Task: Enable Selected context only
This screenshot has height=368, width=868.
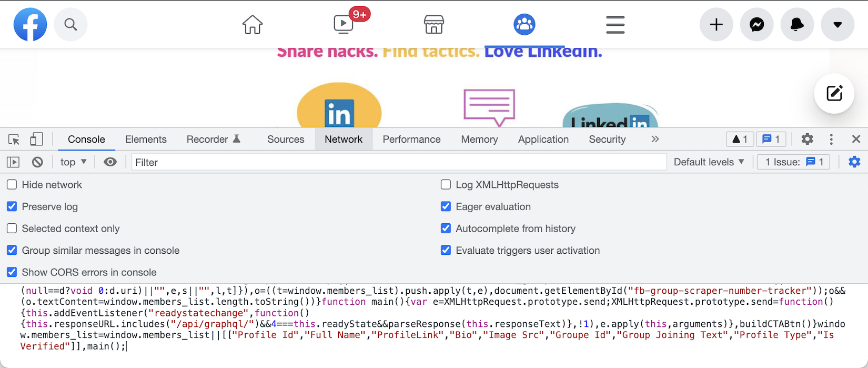Action: click(12, 228)
